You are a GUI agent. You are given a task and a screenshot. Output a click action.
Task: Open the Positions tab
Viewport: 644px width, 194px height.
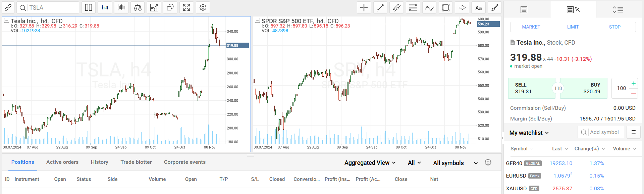coord(23,162)
